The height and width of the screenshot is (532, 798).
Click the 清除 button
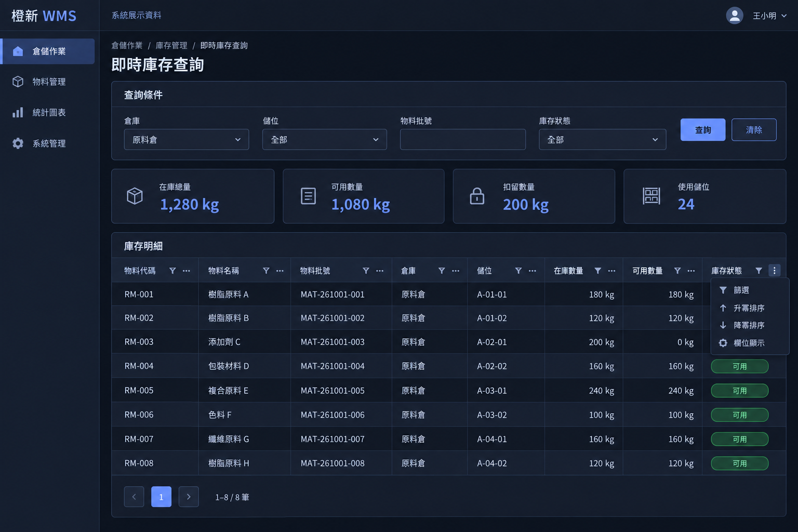point(754,130)
